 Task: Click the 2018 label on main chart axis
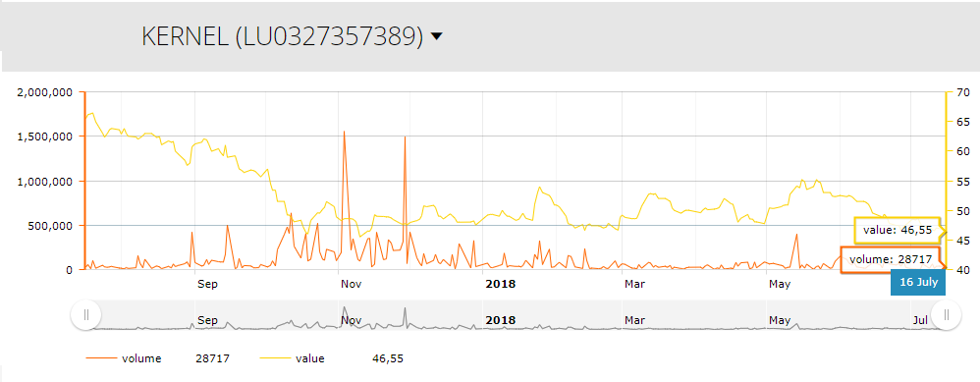click(x=501, y=284)
